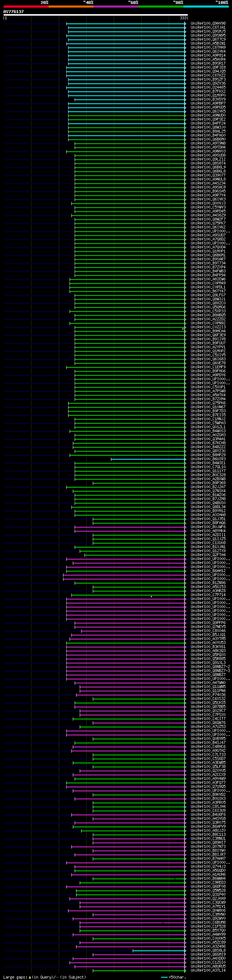232x980 pixels.
Task: Click the yellow triangle in the Large gaps legend
Action: (x=30, y=977)
